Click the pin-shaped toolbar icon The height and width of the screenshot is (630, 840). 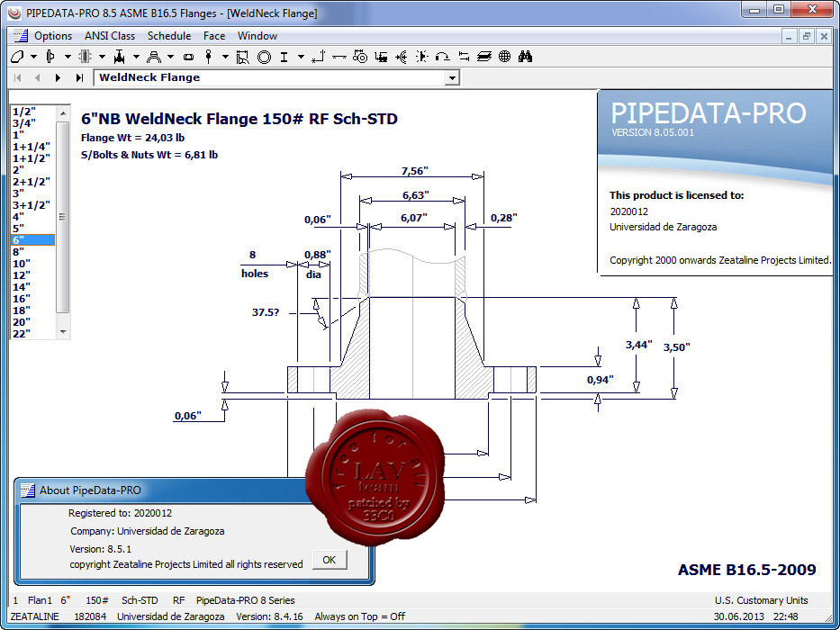click(209, 57)
